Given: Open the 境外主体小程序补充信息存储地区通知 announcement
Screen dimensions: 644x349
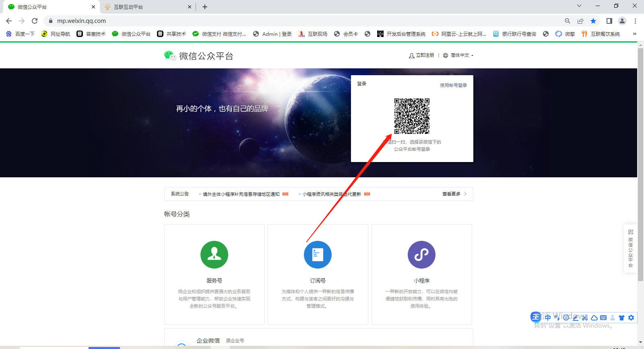Looking at the screenshot, I should coord(241,194).
